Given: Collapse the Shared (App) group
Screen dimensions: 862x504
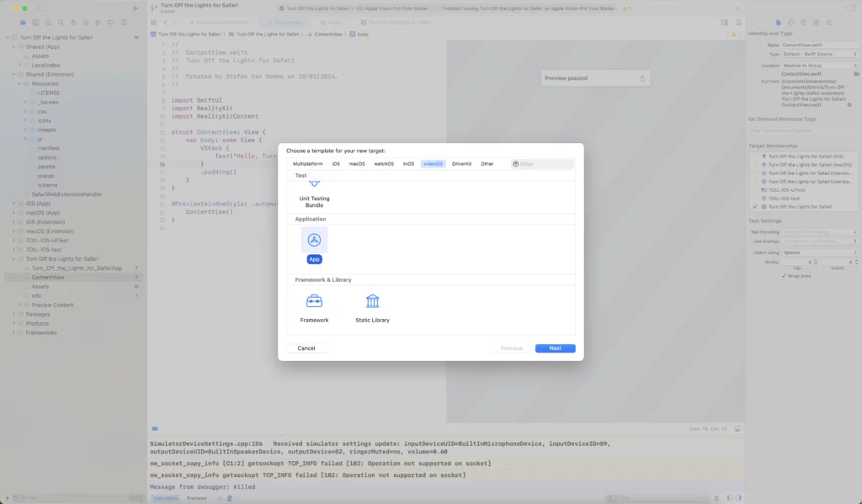Looking at the screenshot, I should [13, 47].
